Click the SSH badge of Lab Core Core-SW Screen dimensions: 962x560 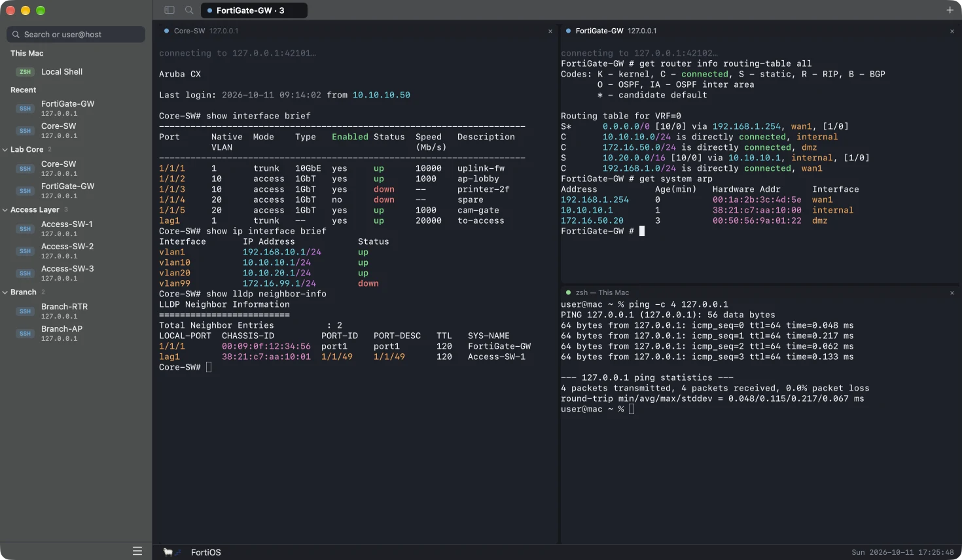pyautogui.click(x=25, y=169)
